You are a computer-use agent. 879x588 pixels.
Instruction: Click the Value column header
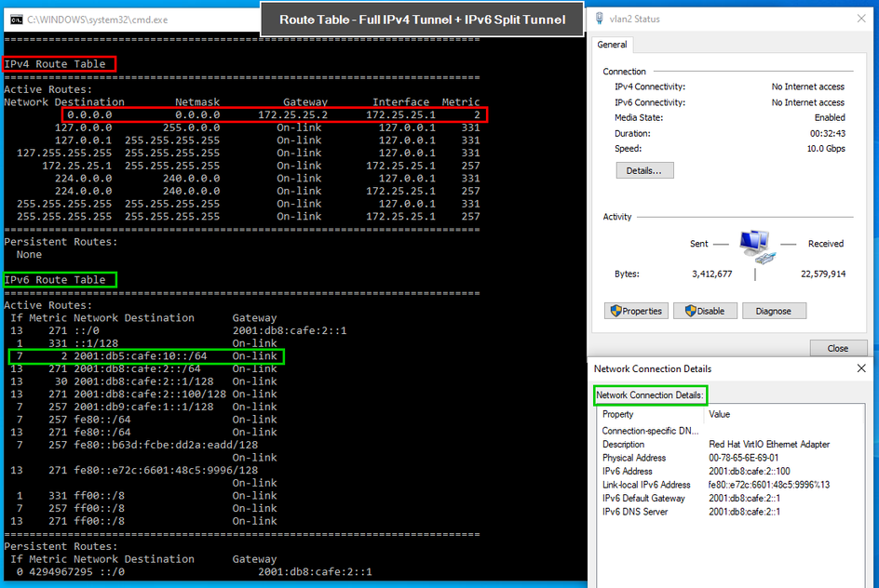tap(719, 414)
